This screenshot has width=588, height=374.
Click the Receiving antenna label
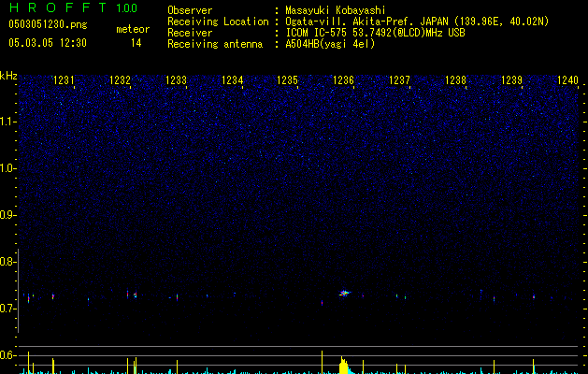215,44
